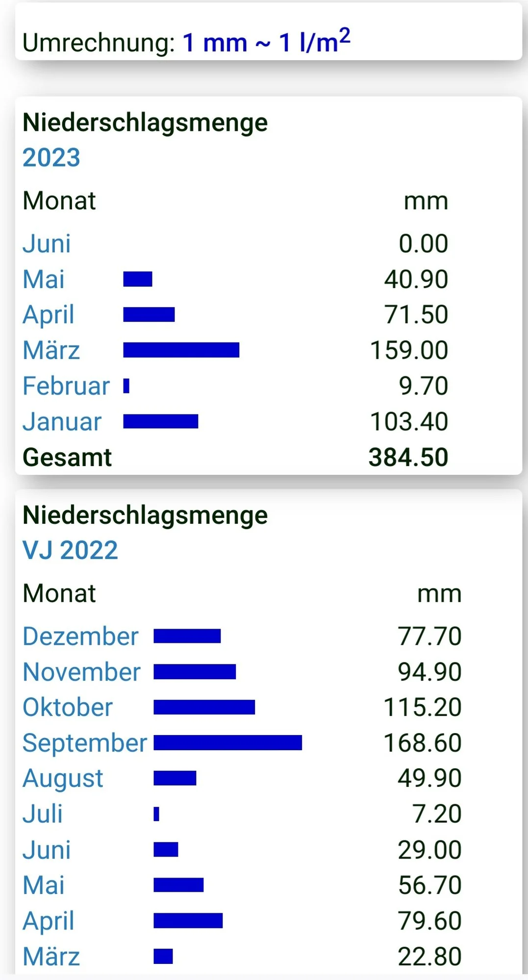Image resolution: width=528 pixels, height=980 pixels.
Task: Open the VJ 2022 year link
Action: point(70,550)
